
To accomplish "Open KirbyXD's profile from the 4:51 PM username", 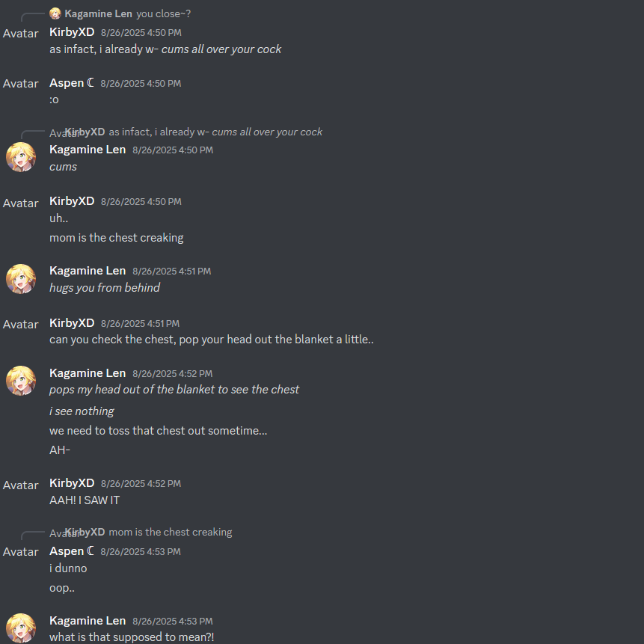I will [x=72, y=323].
